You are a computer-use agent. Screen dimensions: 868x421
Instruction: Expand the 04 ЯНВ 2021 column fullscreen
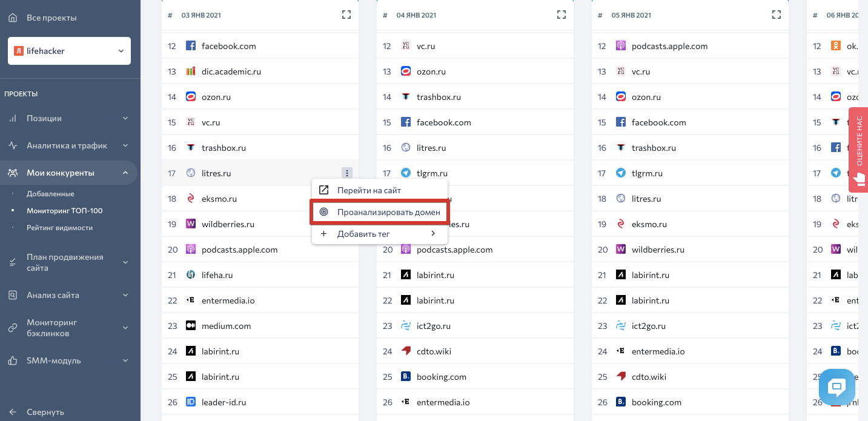[x=562, y=15]
